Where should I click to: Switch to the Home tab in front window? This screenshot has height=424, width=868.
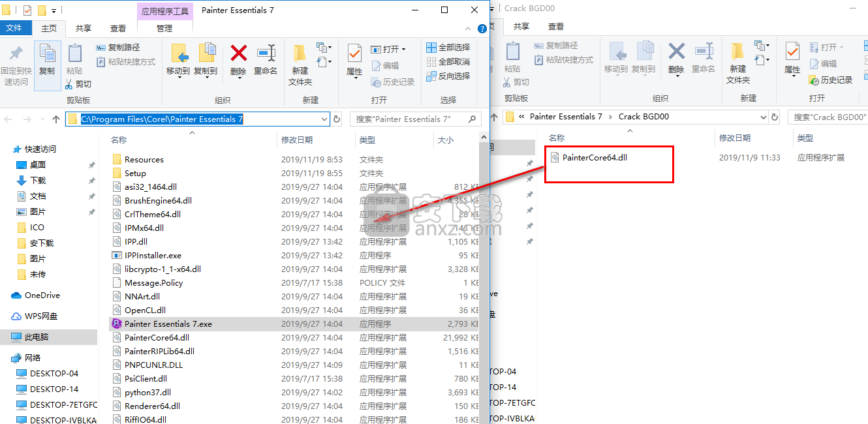[x=49, y=28]
